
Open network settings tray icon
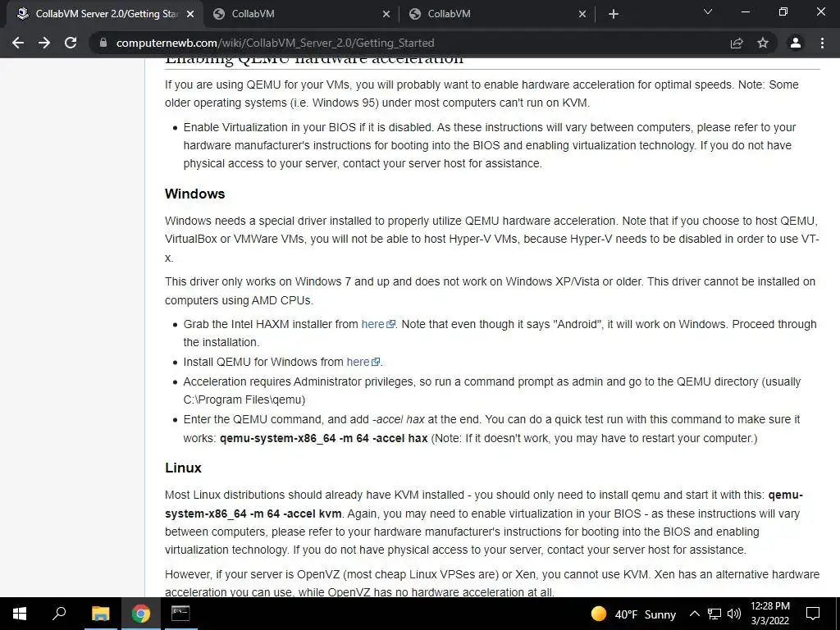point(714,614)
